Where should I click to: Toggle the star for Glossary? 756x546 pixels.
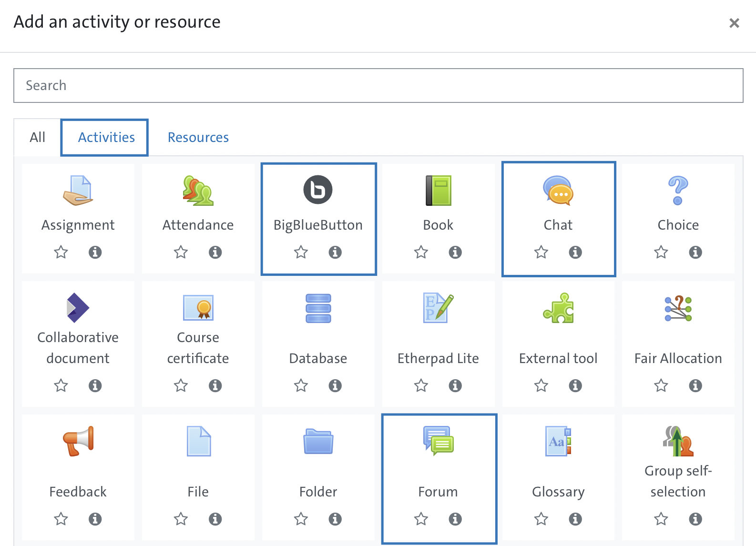[x=541, y=519]
